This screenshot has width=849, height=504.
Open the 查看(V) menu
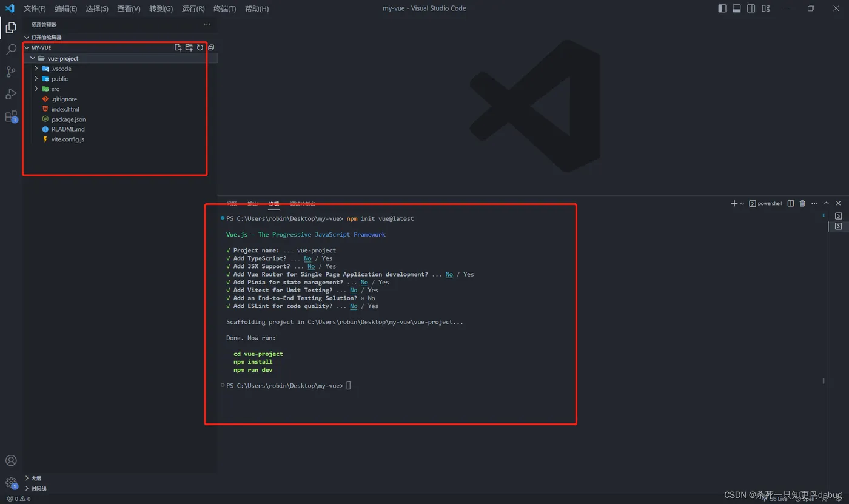129,8
